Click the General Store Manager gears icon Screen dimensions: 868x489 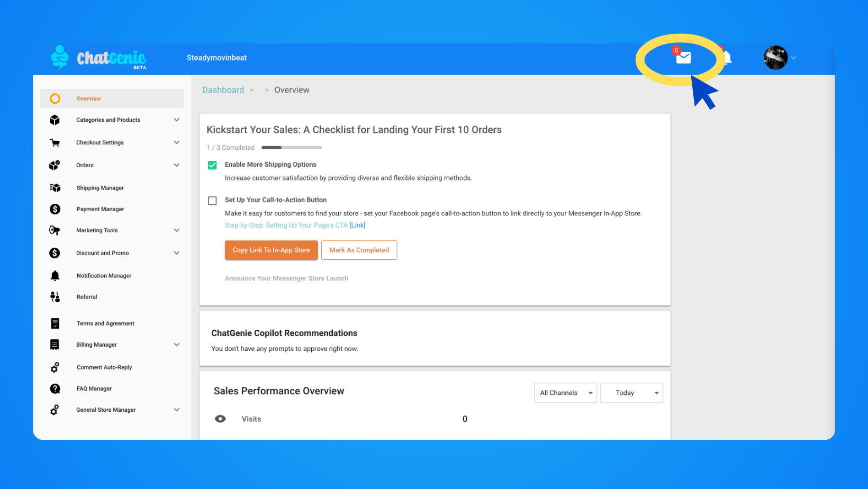click(x=55, y=410)
